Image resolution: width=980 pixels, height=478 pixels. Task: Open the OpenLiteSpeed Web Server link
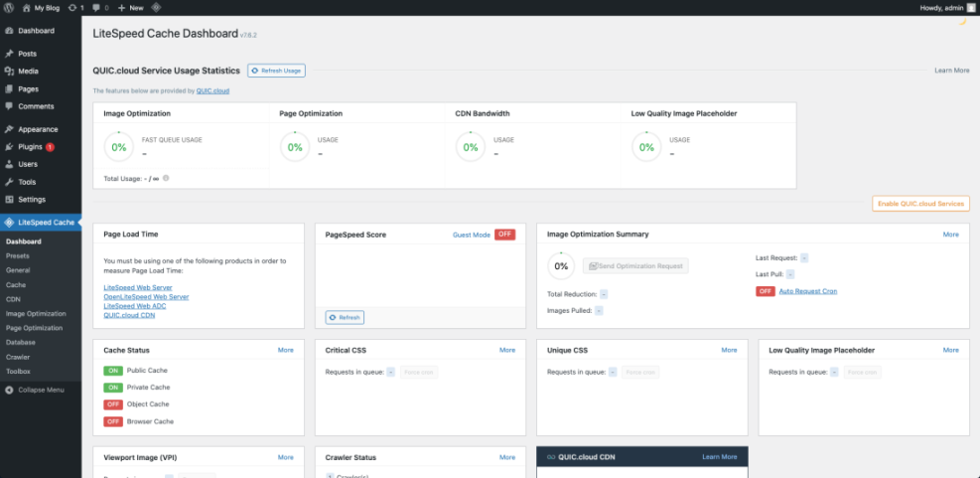(146, 296)
